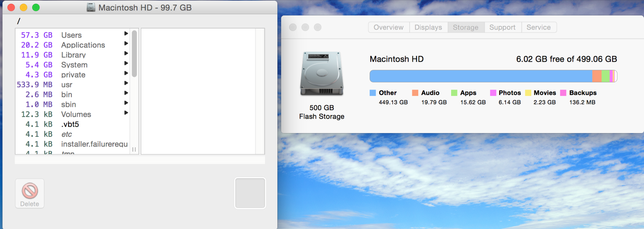Close the Macintosh HD disk window

(11, 7)
